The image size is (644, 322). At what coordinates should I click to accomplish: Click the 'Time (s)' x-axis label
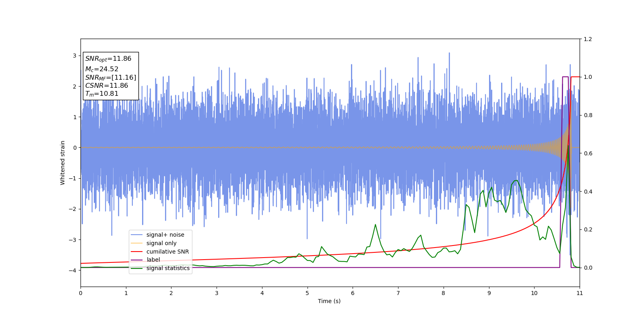tap(329, 301)
